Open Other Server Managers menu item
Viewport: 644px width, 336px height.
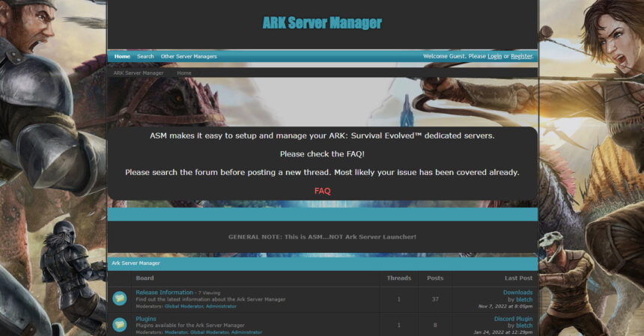pos(189,56)
